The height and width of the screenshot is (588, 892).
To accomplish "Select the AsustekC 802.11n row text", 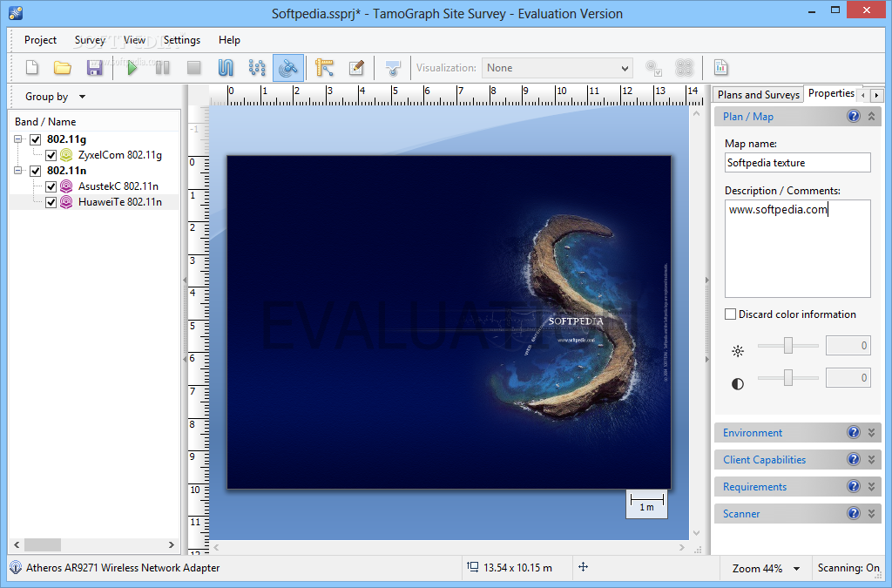I will point(118,186).
